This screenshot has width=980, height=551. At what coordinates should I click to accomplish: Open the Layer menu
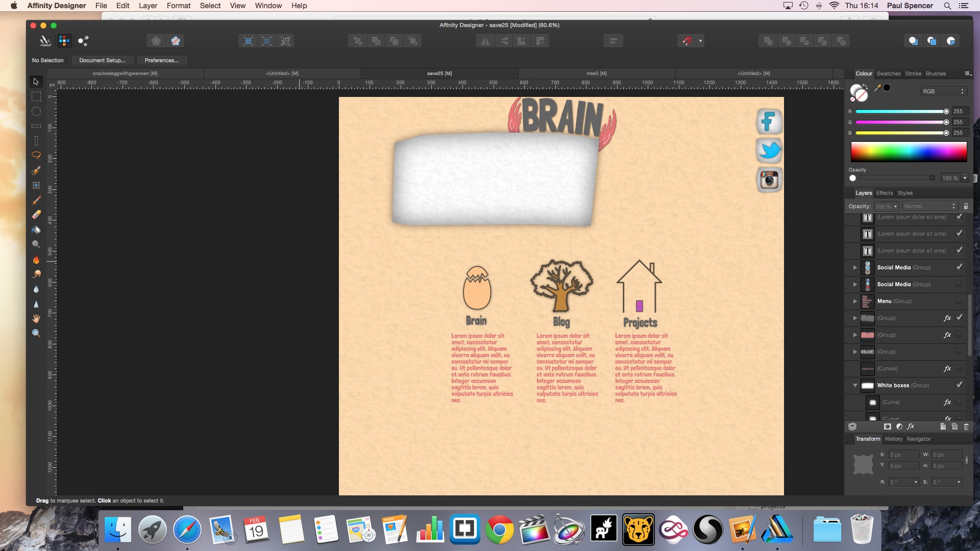(x=148, y=6)
